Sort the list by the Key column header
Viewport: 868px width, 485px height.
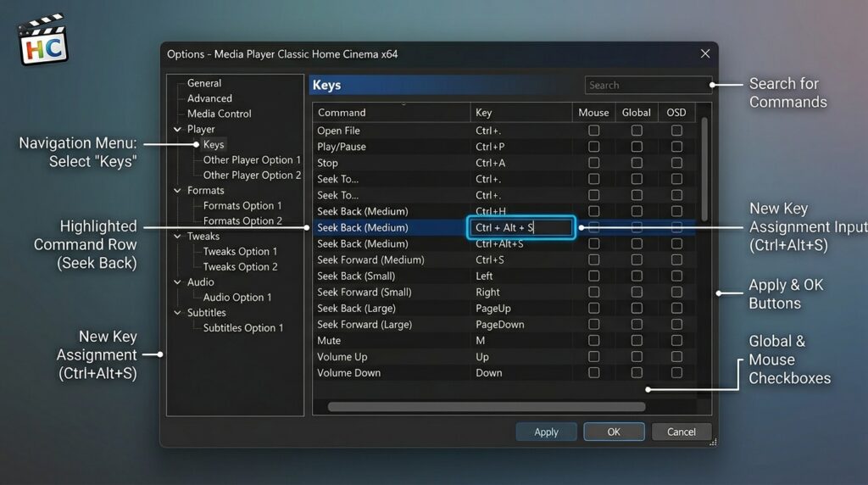point(521,113)
